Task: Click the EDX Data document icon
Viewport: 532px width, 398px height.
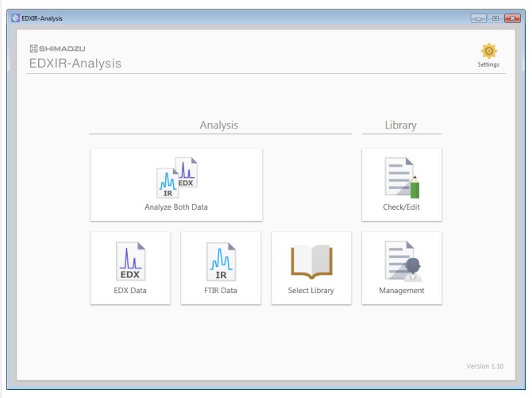Action: [130, 261]
